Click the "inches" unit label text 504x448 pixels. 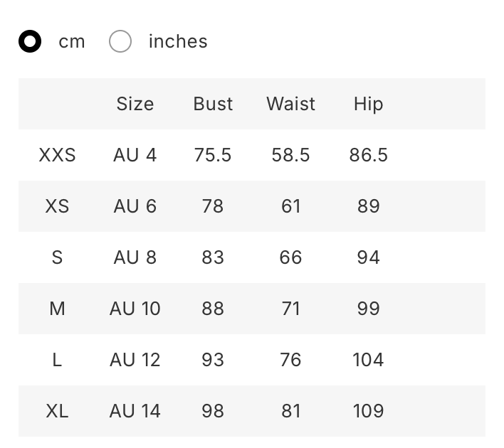178,42
